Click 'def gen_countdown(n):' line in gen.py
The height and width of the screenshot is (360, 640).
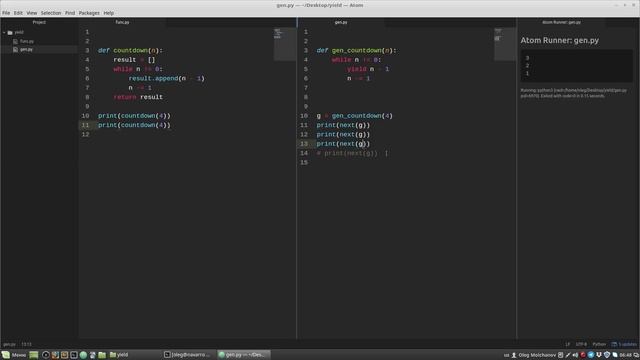coord(356,50)
